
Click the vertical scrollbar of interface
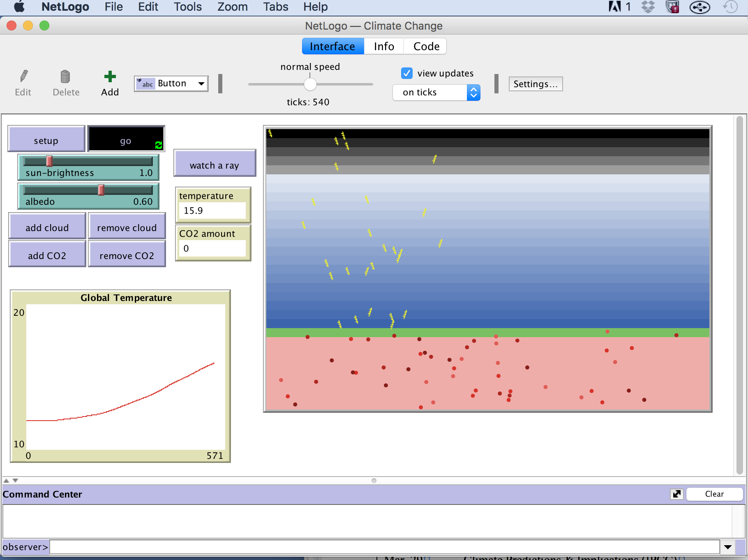pos(739,295)
